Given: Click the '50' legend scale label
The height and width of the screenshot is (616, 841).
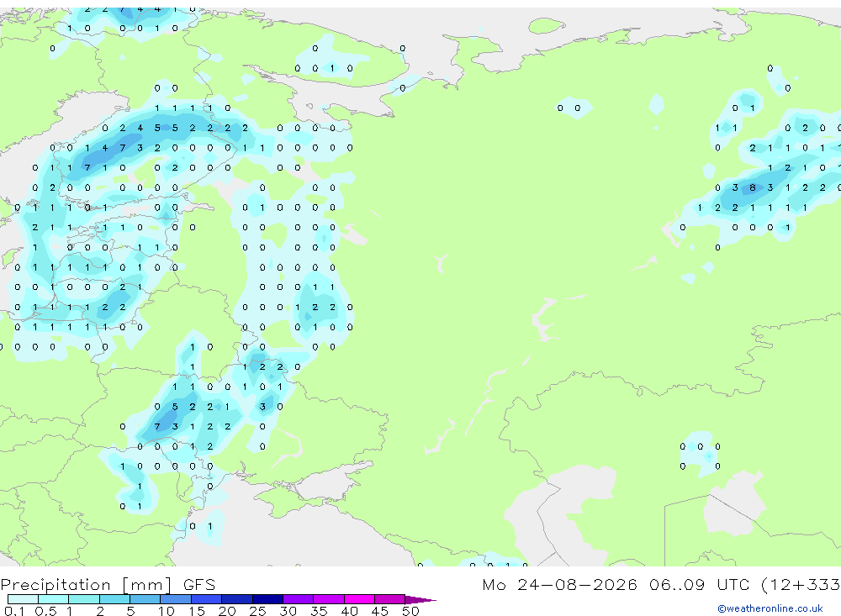Looking at the screenshot, I should coord(410,611).
